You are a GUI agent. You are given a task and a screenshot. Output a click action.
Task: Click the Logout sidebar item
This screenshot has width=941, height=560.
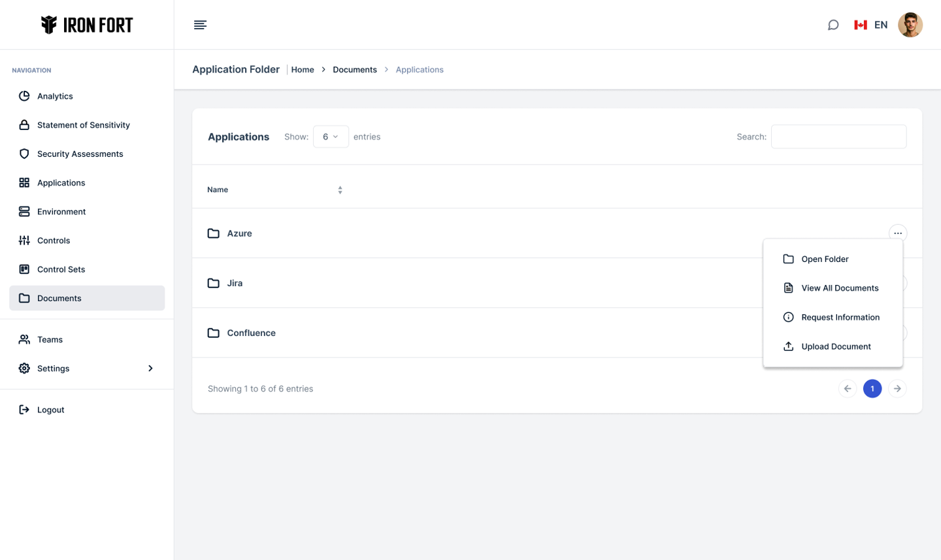pos(50,410)
